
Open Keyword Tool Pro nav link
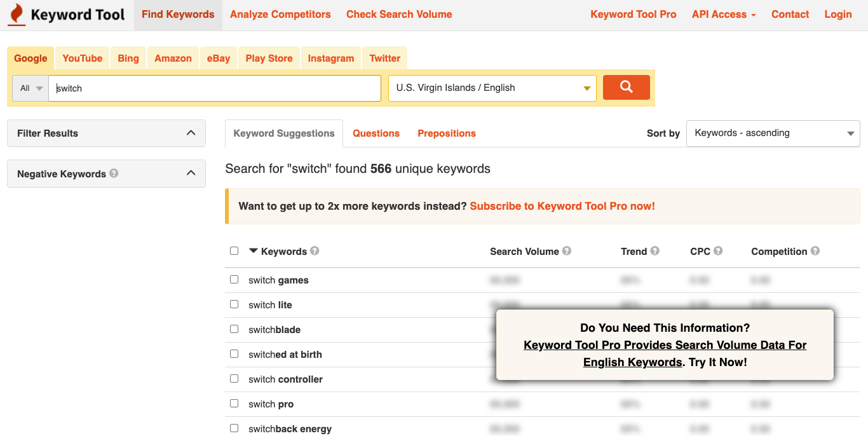point(634,15)
